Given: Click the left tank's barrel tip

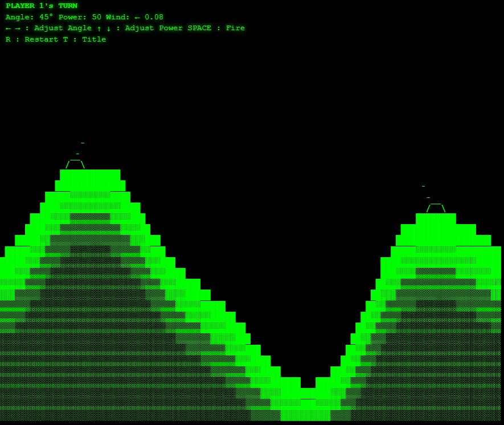Looking at the screenshot, I should tap(83, 143).
